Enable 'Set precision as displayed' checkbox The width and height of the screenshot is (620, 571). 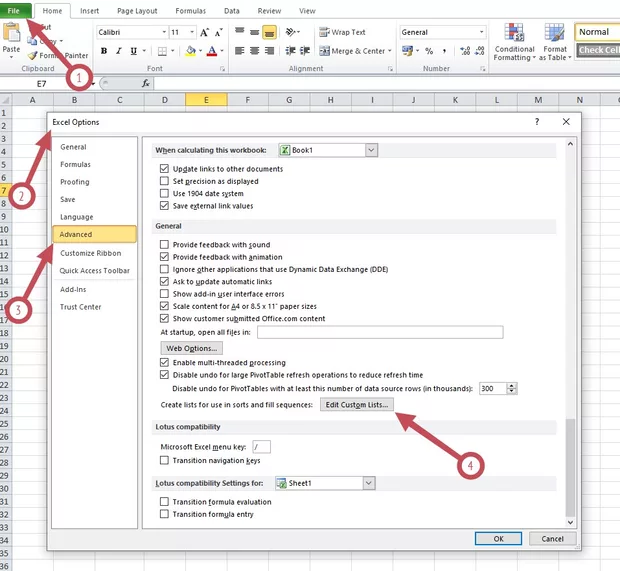[164, 181]
